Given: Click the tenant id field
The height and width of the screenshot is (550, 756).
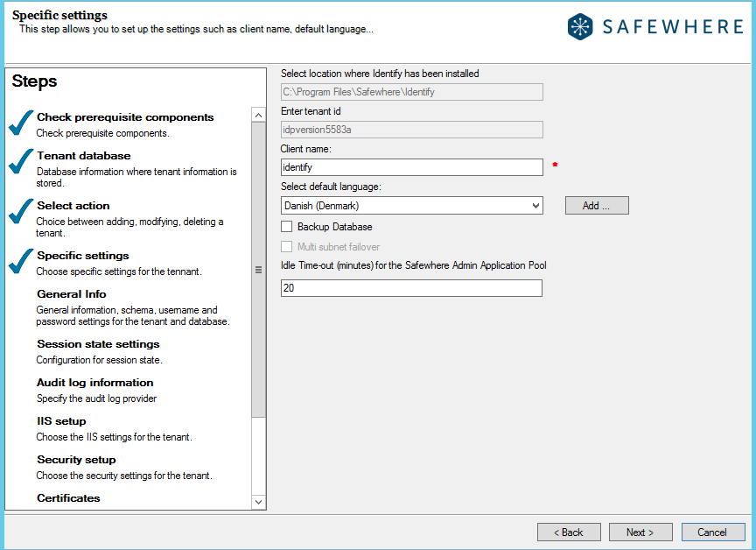Looking at the screenshot, I should [412, 130].
